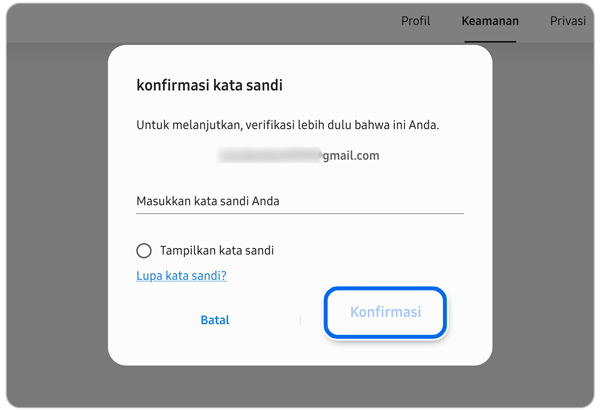600x410 pixels.
Task: Click the underline of the password field
Action: (299, 212)
